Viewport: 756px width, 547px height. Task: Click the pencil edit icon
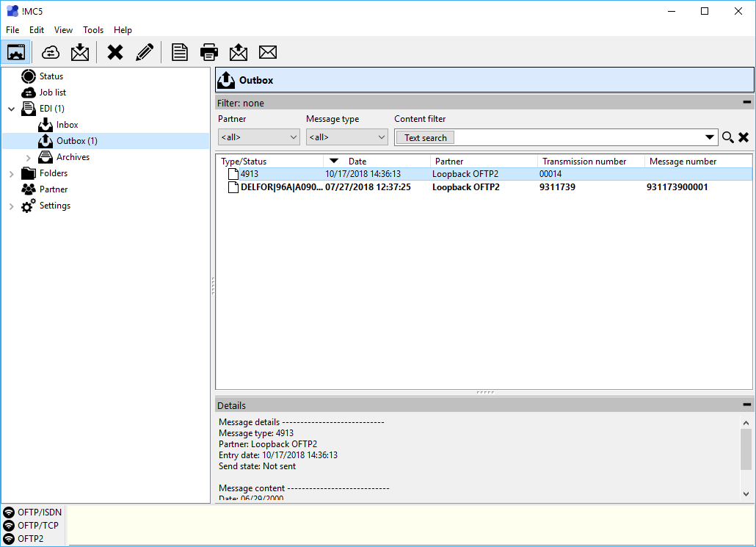[145, 52]
